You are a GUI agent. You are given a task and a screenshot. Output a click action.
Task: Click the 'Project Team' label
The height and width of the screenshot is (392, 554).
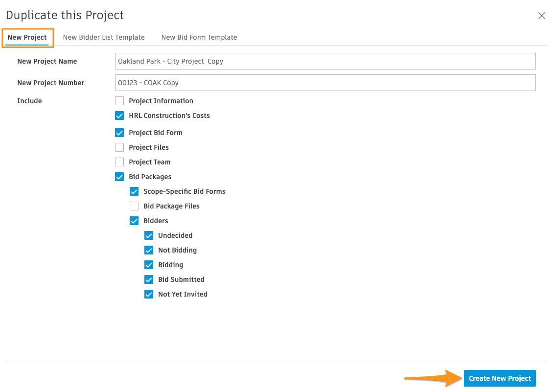(149, 162)
